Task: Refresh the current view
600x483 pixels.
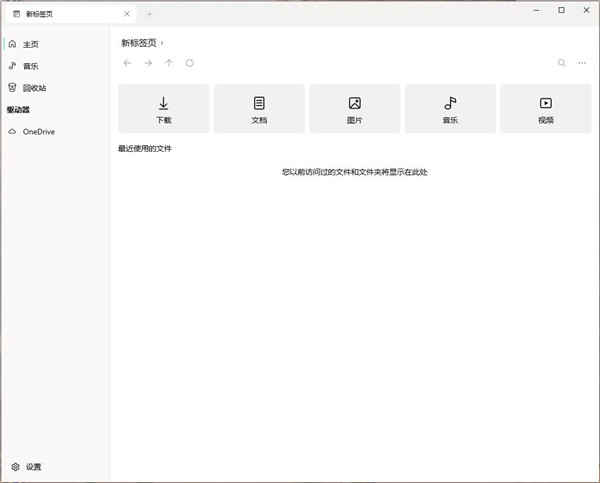Action: [x=190, y=63]
